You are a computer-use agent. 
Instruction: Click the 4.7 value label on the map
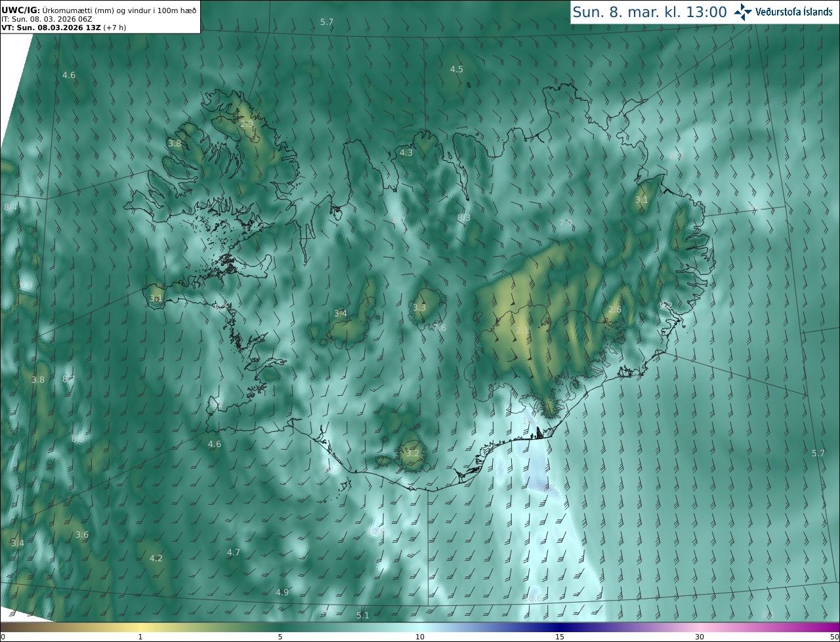tap(234, 552)
